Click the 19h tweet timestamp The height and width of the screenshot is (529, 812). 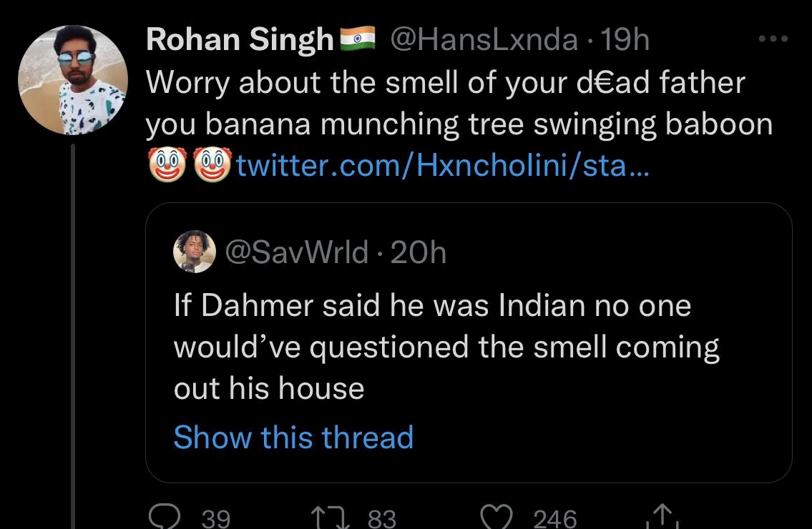click(626, 40)
